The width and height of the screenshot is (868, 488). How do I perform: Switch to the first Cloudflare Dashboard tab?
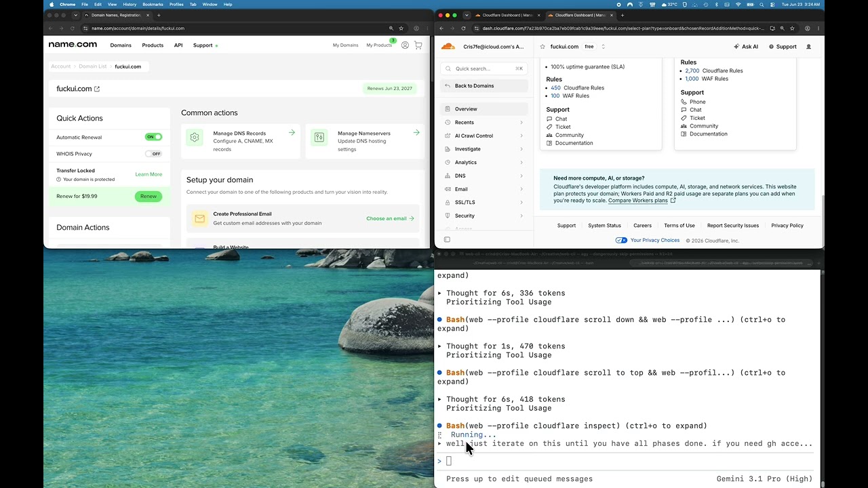tap(507, 15)
